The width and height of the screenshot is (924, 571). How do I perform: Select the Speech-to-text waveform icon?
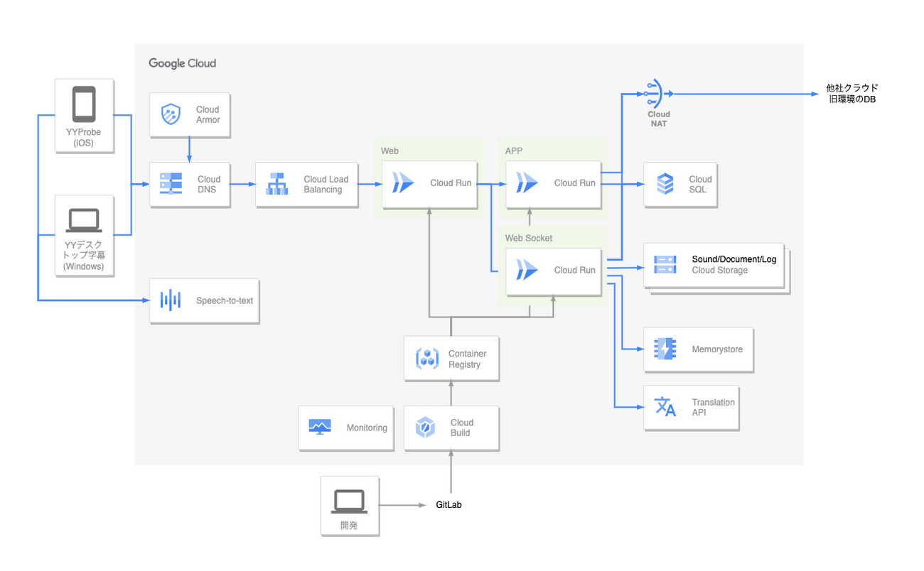click(171, 300)
